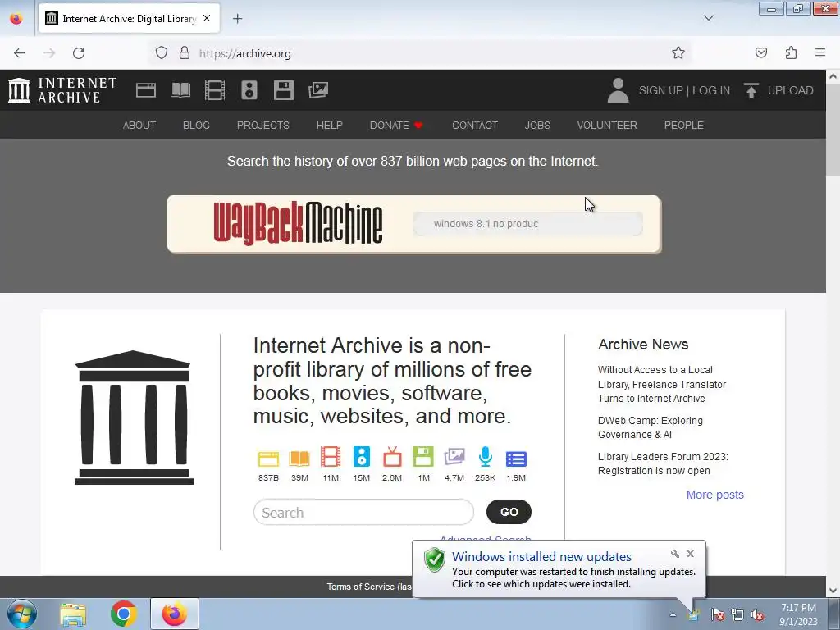Click the Wayback Machine logo
840x630 pixels.
pyautogui.click(x=298, y=223)
